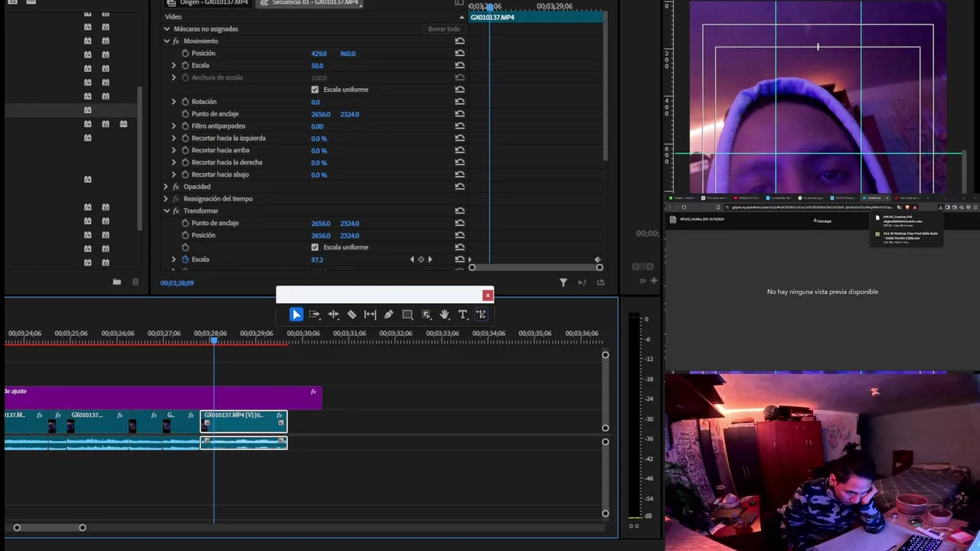
Task: Click the Transformar Escala value 97.2
Action: (317, 259)
